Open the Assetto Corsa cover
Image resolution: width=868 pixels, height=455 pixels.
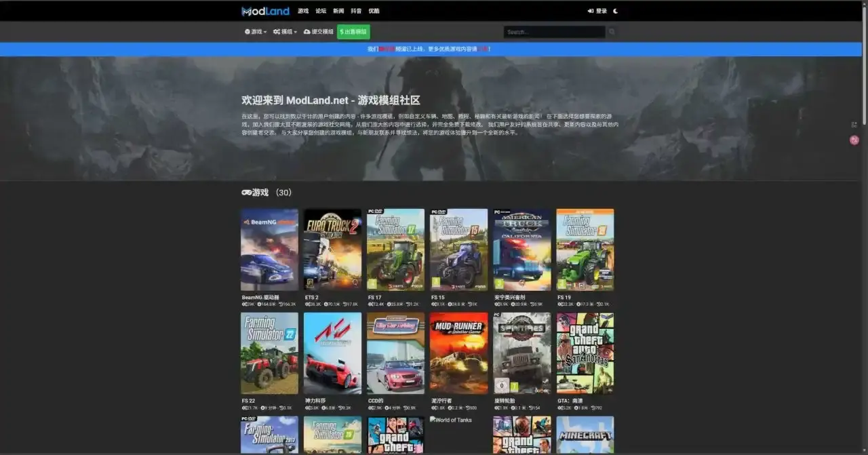[332, 353]
